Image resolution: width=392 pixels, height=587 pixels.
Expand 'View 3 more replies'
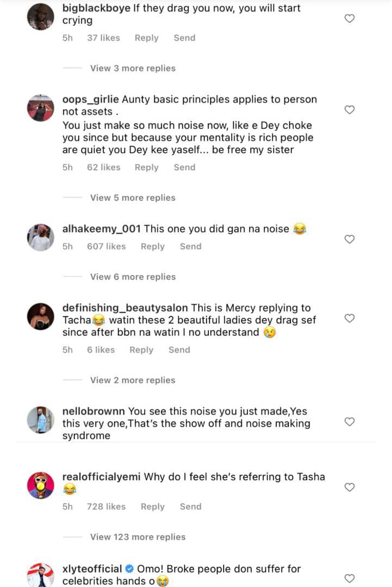click(133, 68)
